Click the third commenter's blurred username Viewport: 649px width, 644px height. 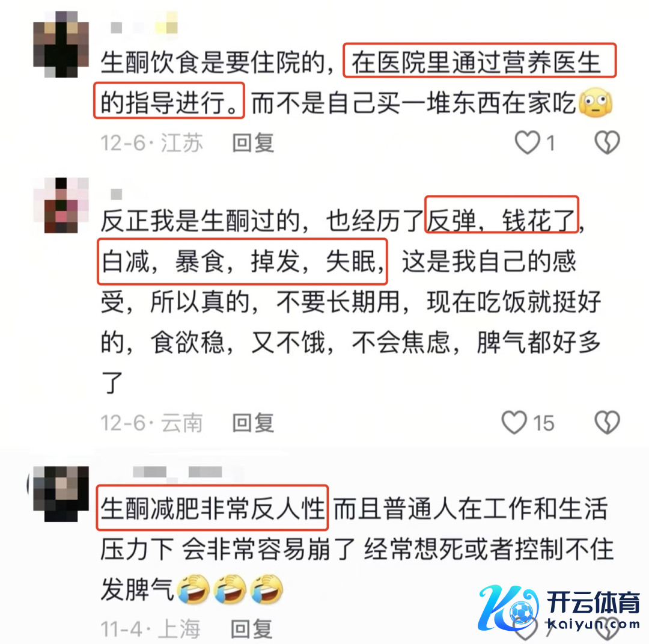(177, 472)
